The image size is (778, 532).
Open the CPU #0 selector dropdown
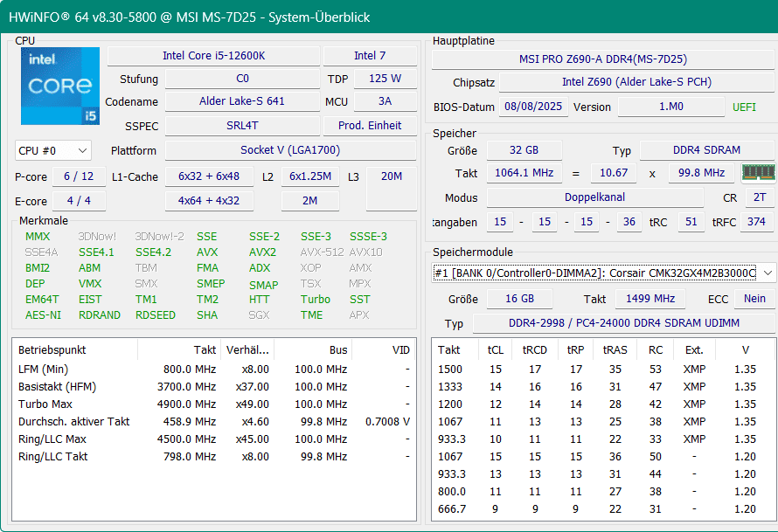(x=53, y=150)
